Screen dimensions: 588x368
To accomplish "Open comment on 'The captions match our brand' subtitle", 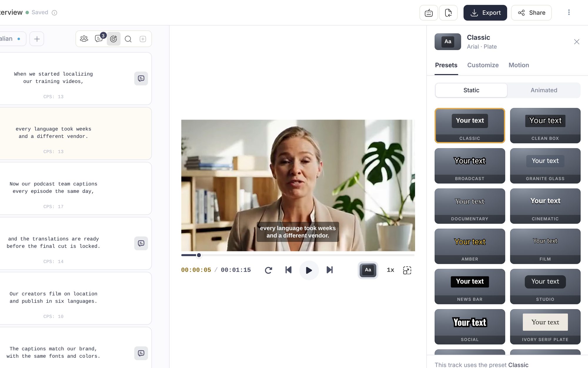I will 141,353.
